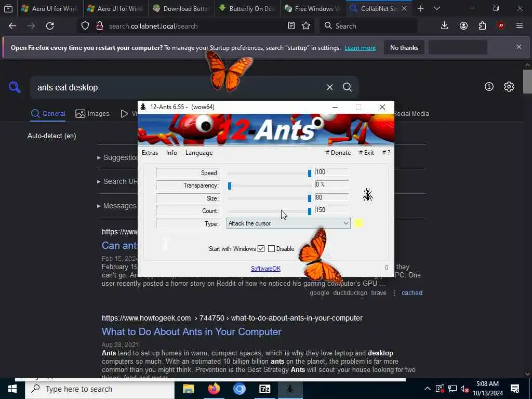Select the General search tab

pos(48,114)
